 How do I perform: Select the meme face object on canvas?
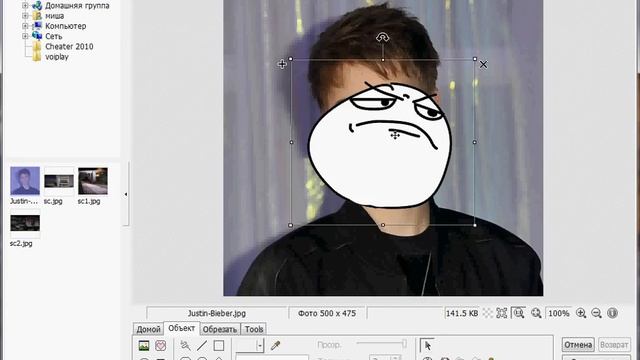tap(380, 145)
